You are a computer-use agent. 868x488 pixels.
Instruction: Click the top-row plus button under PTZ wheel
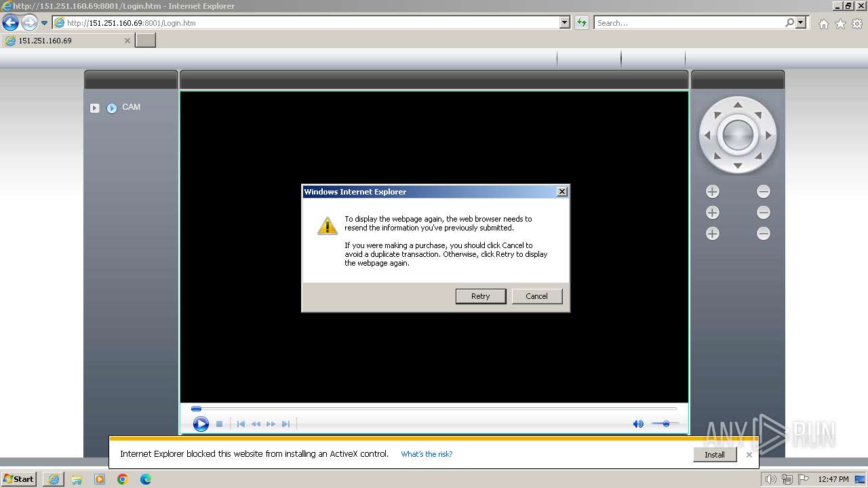click(712, 192)
